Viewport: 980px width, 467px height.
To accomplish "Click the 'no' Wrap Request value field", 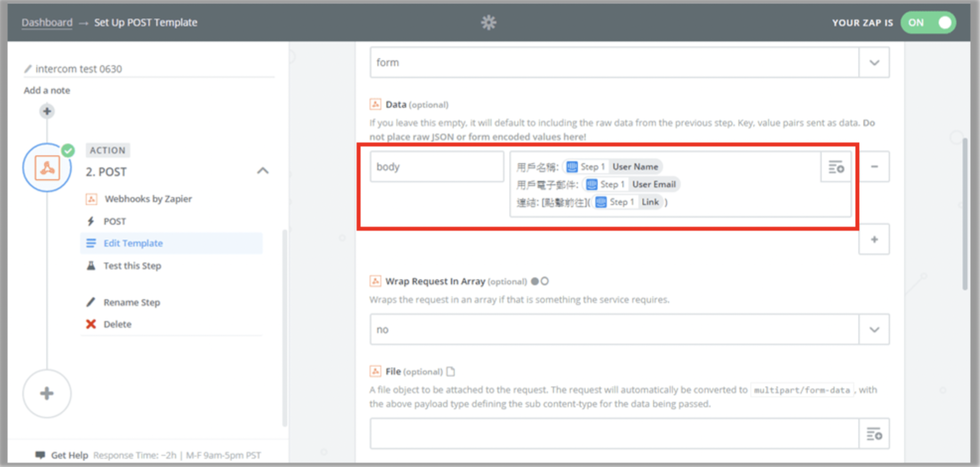I will point(614,330).
